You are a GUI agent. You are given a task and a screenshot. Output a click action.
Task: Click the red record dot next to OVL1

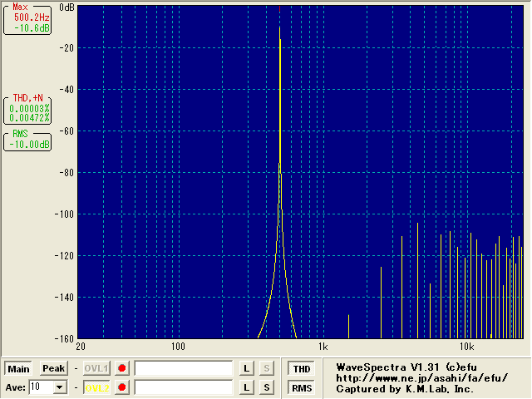[122, 368]
